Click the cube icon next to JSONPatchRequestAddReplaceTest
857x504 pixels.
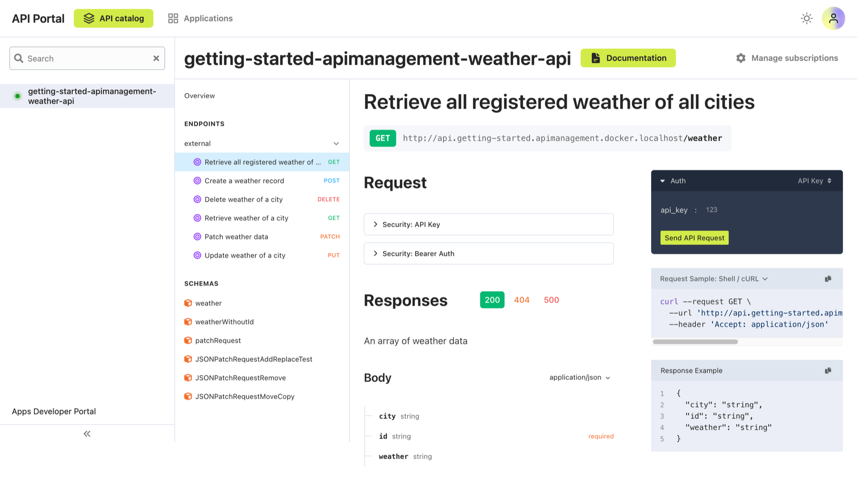pyautogui.click(x=188, y=359)
